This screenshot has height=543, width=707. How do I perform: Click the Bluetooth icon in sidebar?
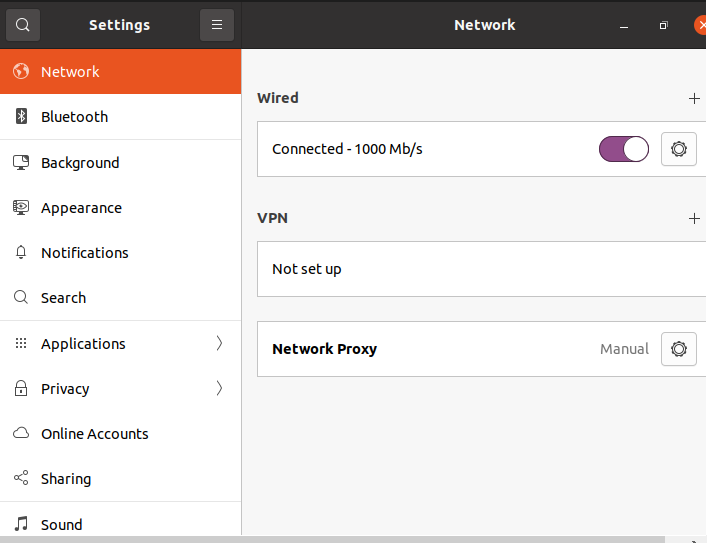[21, 117]
